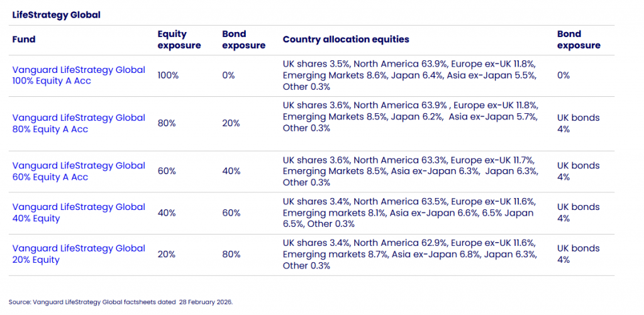This screenshot has width=644, height=315.
Task: Click country allocation text in the 60% Equity row
Action: click(x=409, y=171)
